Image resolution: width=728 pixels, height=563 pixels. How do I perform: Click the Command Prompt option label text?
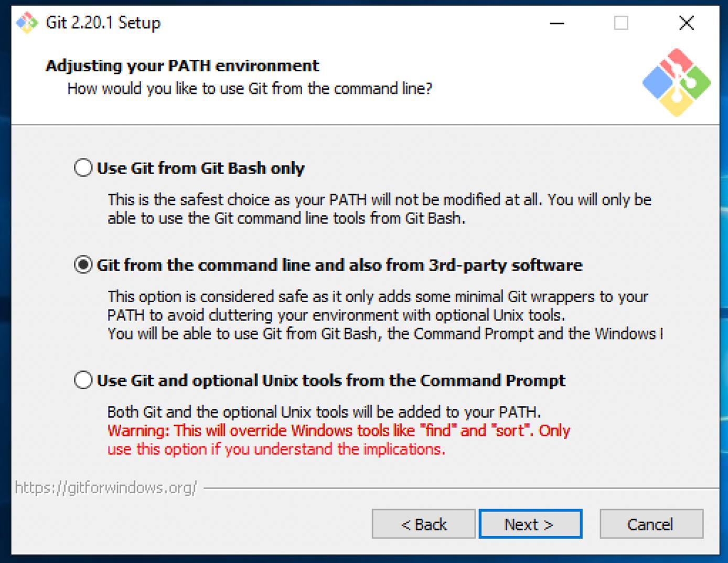click(x=330, y=380)
